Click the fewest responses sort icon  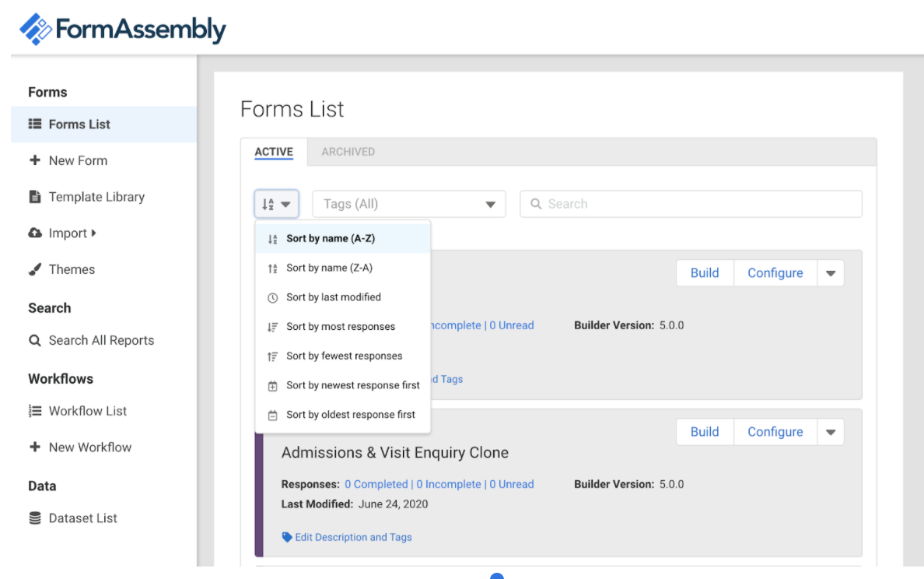pyautogui.click(x=272, y=356)
